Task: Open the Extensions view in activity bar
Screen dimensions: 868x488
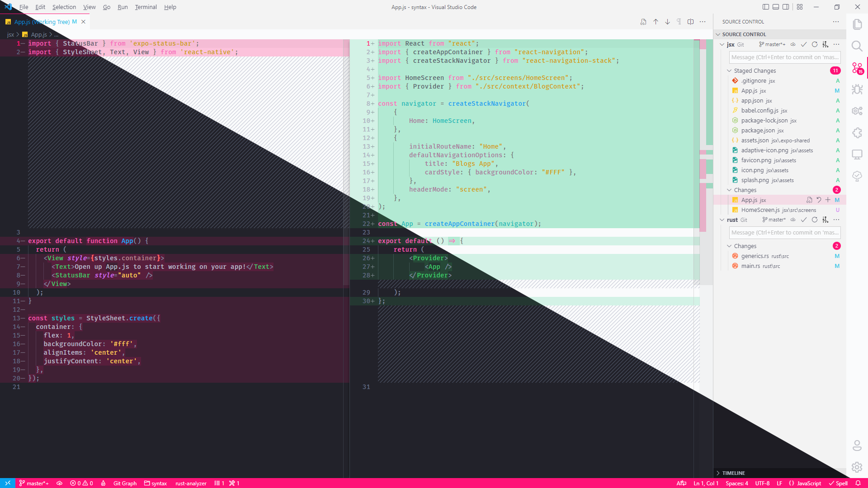Action: [x=857, y=133]
